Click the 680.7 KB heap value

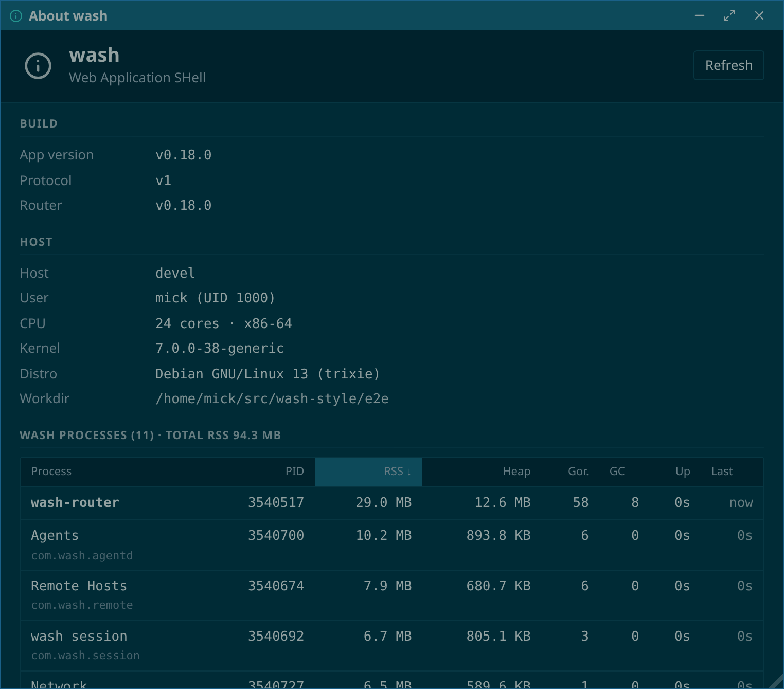pos(498,586)
